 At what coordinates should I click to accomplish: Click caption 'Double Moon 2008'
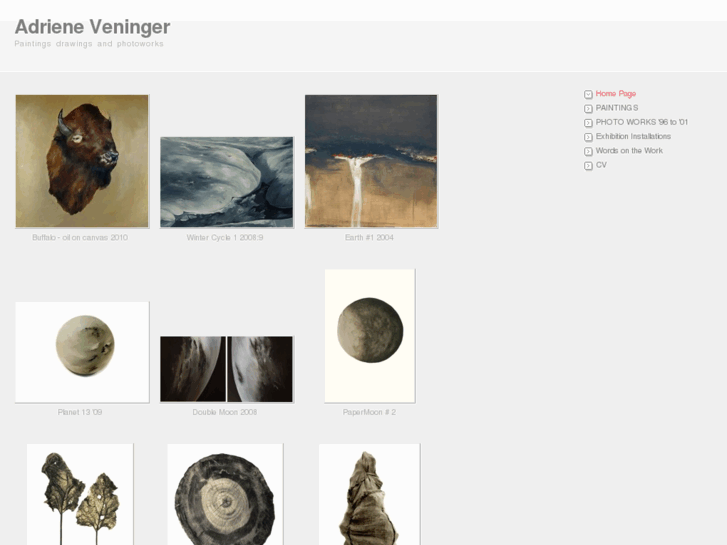tap(225, 412)
